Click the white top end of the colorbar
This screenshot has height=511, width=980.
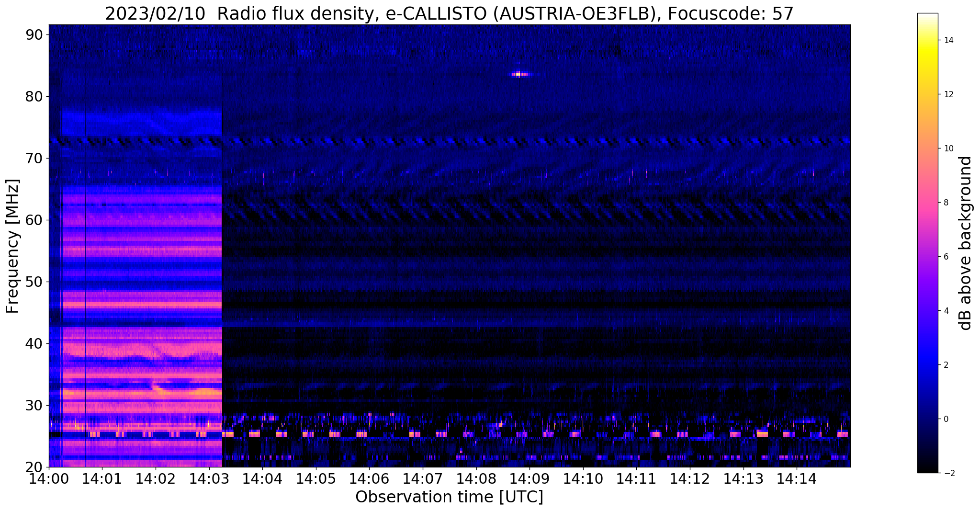pos(927,16)
